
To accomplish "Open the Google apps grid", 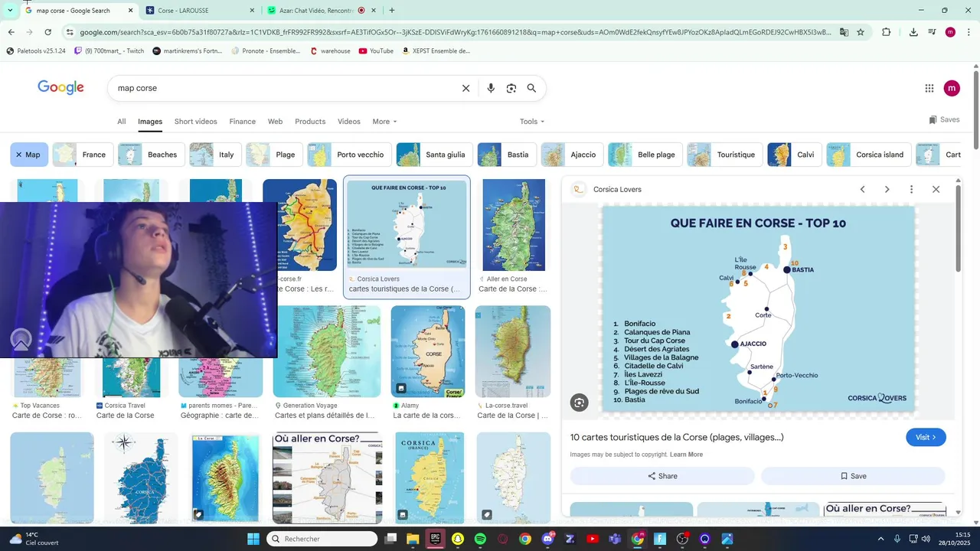I will (x=929, y=88).
